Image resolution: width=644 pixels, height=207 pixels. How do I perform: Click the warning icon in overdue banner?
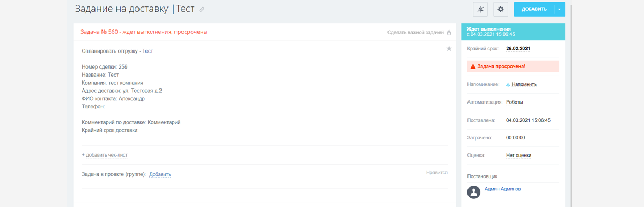(x=473, y=66)
